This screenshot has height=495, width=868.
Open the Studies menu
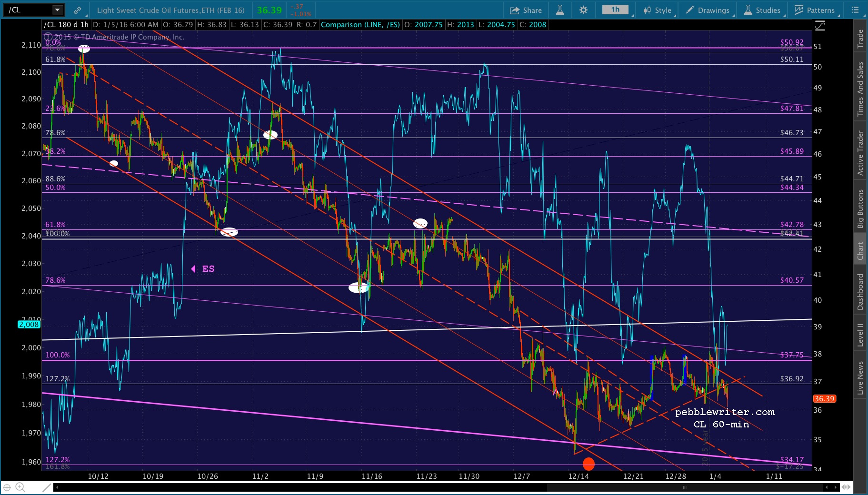(x=762, y=10)
